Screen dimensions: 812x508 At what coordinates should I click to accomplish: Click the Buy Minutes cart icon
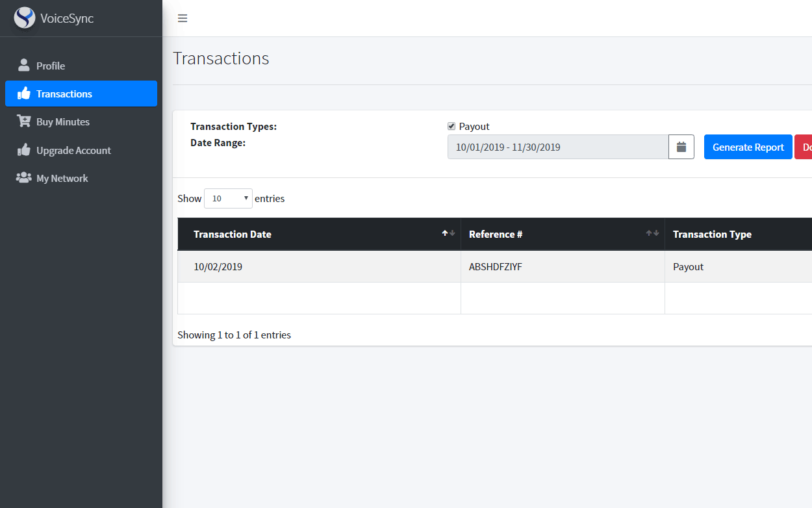point(24,121)
